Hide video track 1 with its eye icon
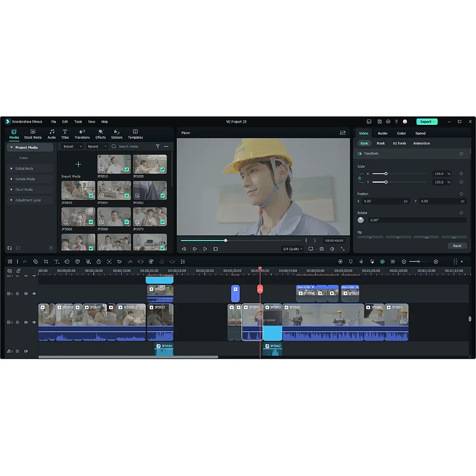The width and height of the screenshot is (476, 476). (x=34, y=323)
